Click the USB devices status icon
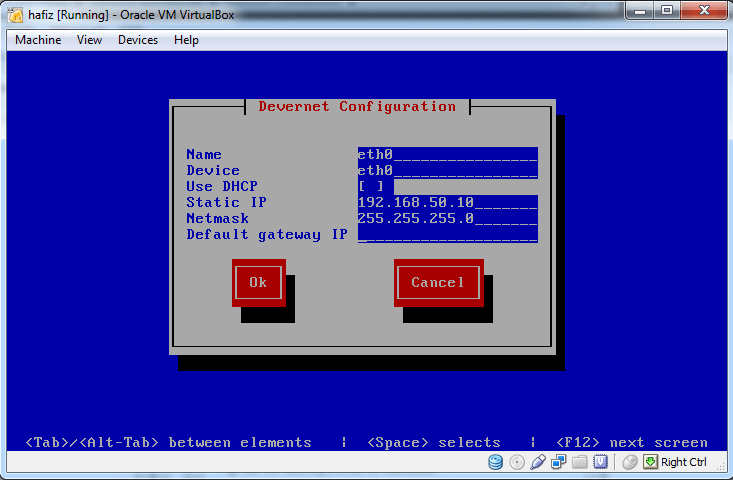 point(538,462)
